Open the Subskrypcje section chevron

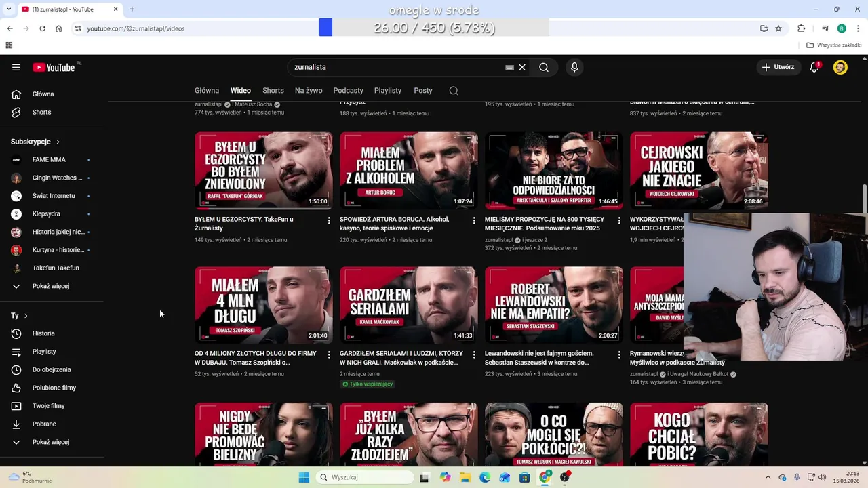[x=58, y=142]
